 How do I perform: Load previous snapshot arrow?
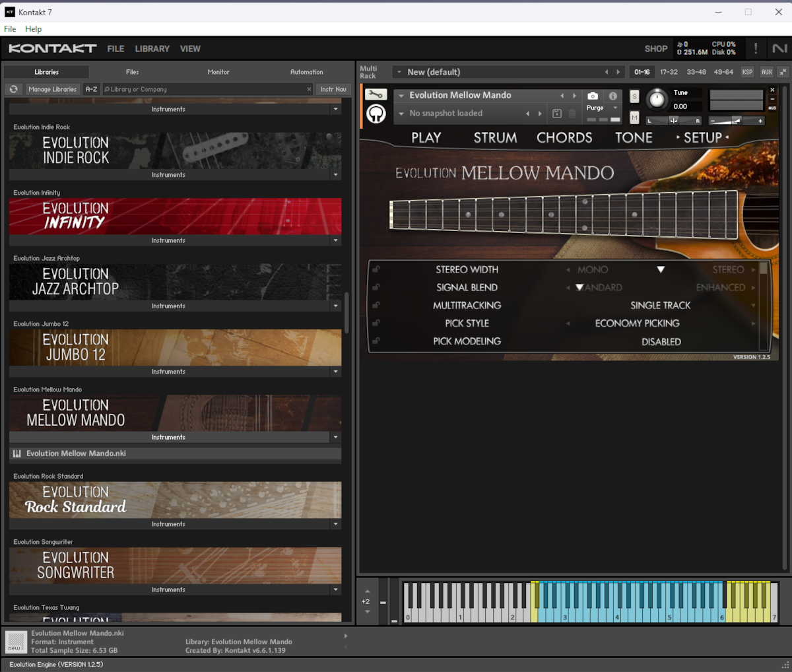click(527, 114)
